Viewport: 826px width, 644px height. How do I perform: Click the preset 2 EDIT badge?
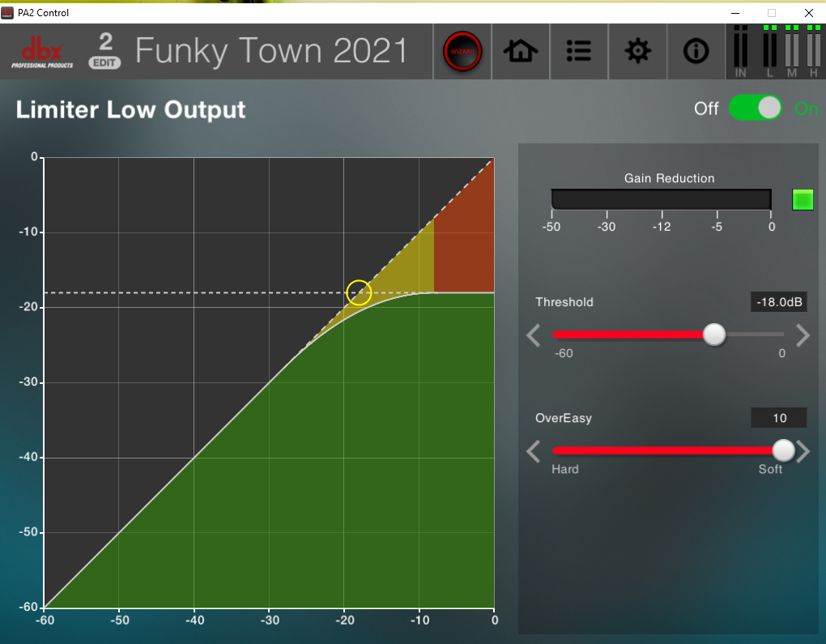[105, 51]
